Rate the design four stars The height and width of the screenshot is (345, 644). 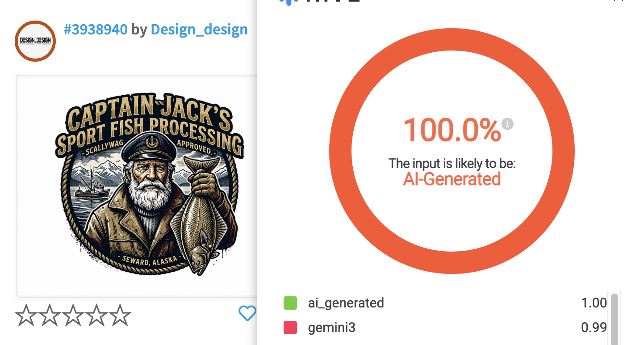(x=96, y=316)
